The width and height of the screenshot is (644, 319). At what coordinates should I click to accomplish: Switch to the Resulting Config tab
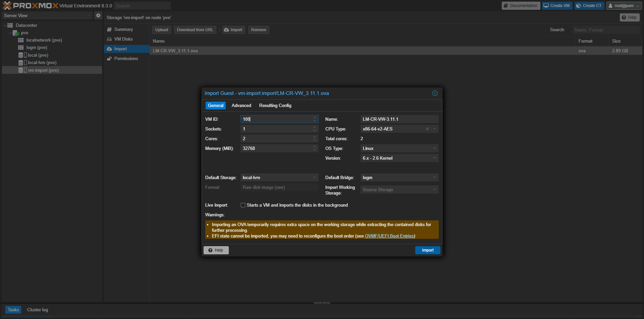click(x=275, y=106)
